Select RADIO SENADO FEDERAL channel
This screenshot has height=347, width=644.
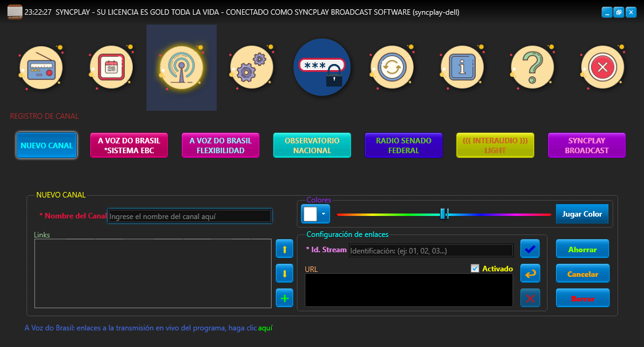coord(404,146)
